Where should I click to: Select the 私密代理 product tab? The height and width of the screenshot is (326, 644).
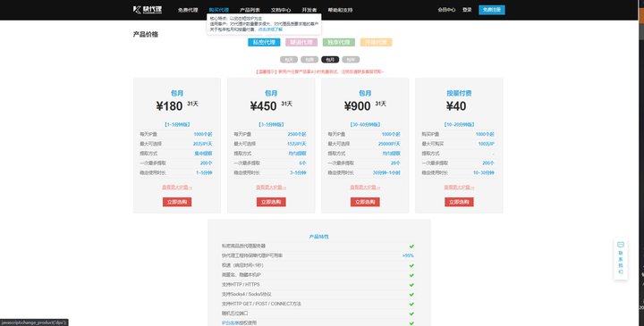[x=264, y=42]
